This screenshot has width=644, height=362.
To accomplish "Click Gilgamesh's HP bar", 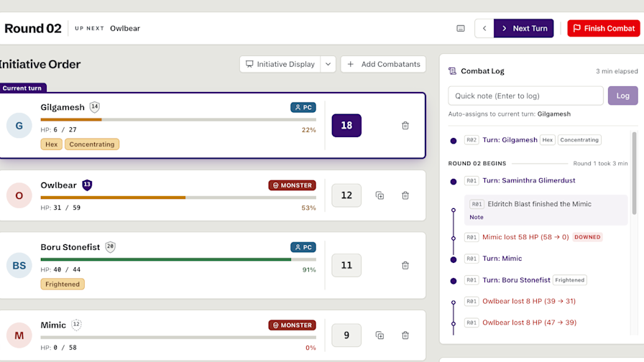I will (178, 120).
